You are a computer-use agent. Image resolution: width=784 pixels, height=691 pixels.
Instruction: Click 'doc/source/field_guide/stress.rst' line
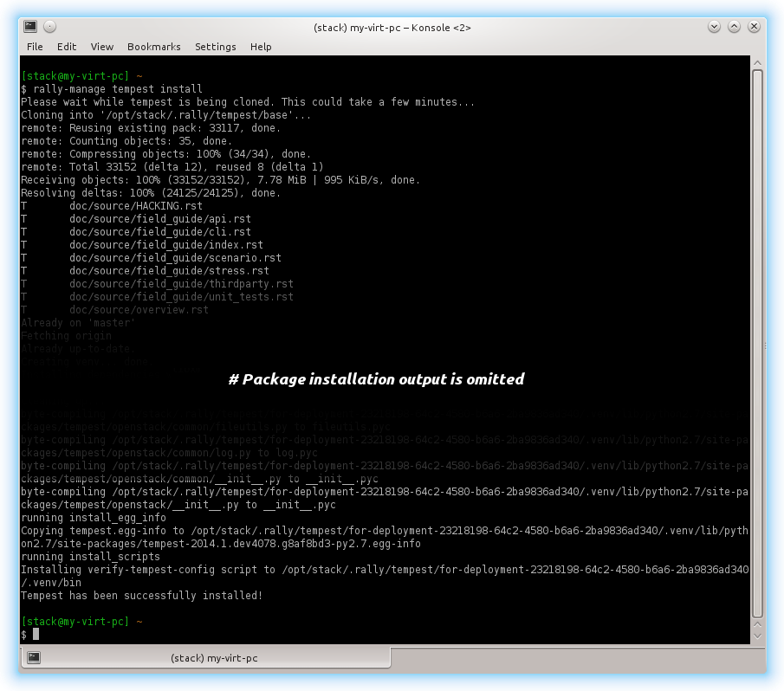click(145, 271)
